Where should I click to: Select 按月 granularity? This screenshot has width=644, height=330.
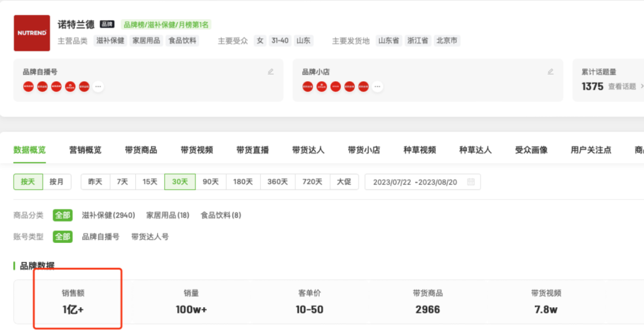(x=57, y=181)
